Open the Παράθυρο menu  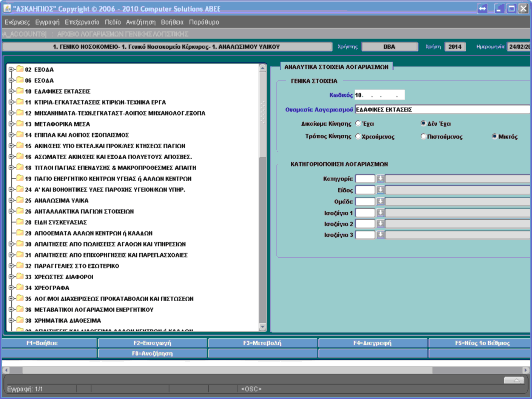204,22
